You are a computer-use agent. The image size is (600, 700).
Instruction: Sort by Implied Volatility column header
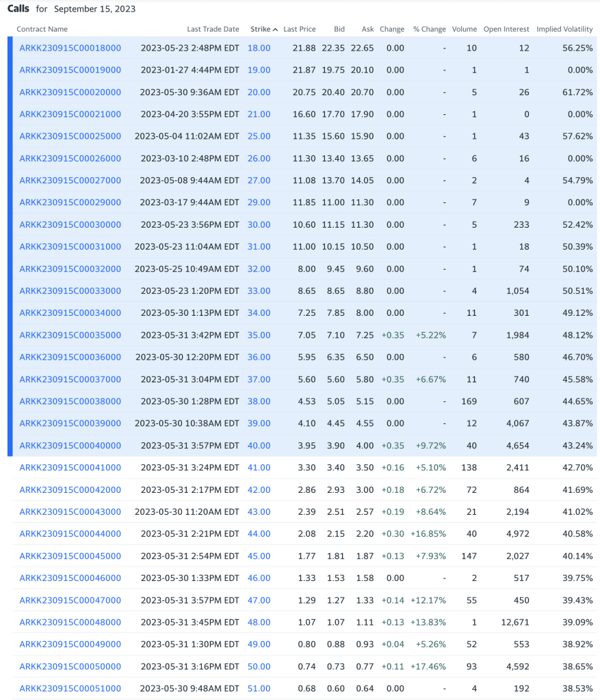tap(564, 29)
